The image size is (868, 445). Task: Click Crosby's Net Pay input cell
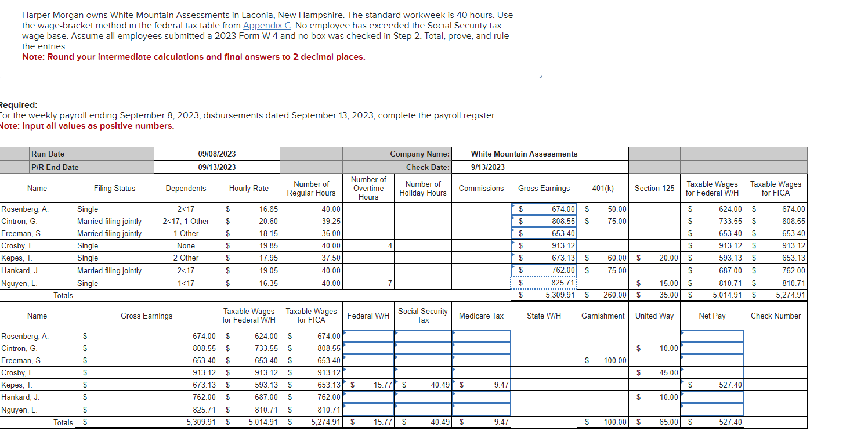pos(712,372)
